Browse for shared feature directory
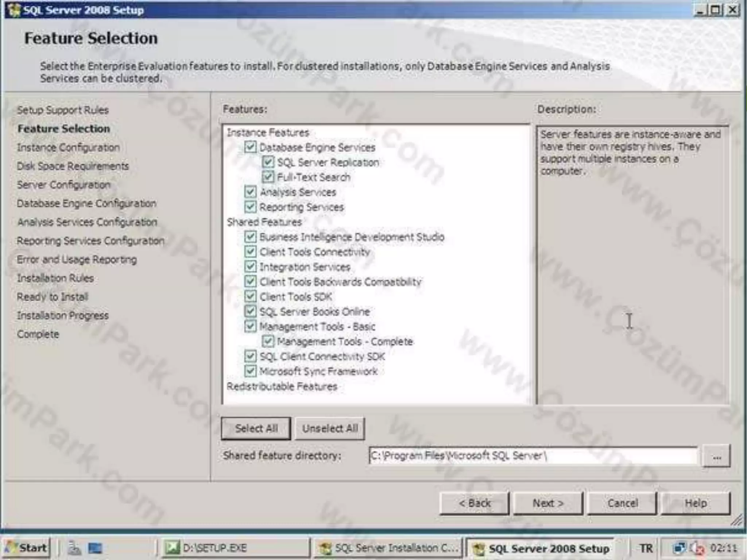 coord(716,456)
